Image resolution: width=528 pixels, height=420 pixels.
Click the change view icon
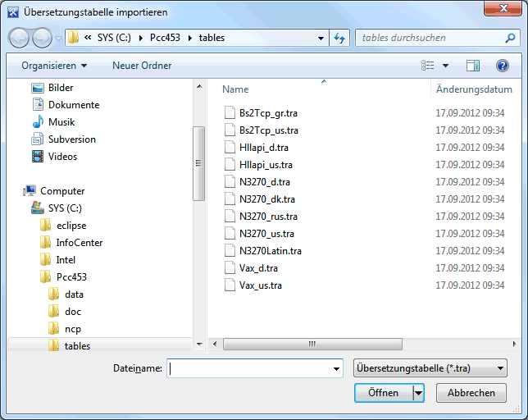tap(428, 66)
